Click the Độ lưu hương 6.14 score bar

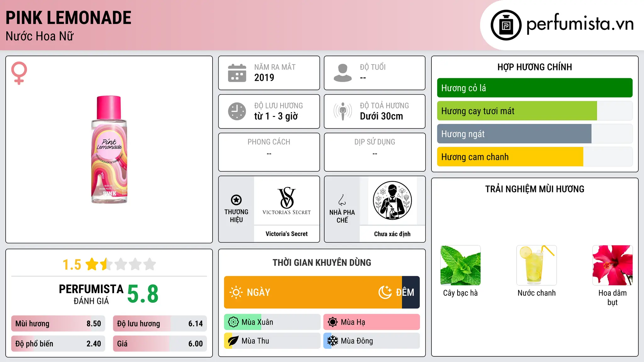point(160,324)
